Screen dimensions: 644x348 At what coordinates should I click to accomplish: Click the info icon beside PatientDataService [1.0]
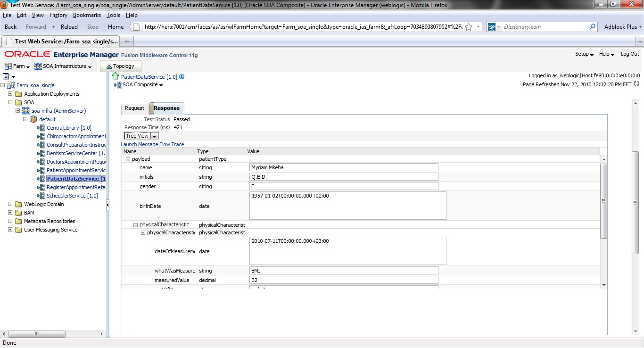click(x=181, y=76)
